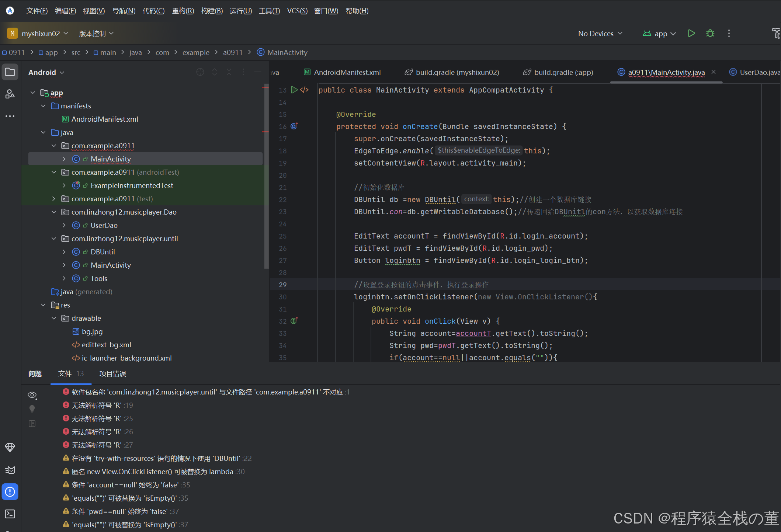
Task: Collapse all nodes in the Project panel
Action: 229,72
